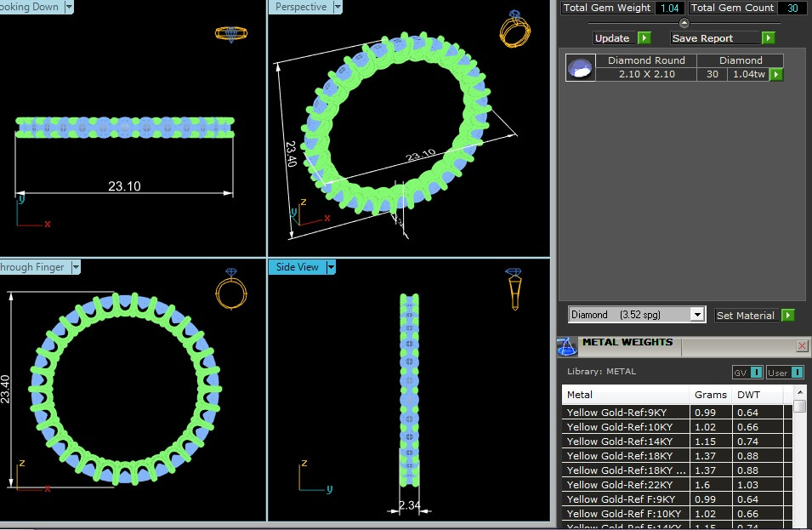812x530 pixels.
Task: Click the 2.34 dimension in Side View
Action: [x=409, y=505]
